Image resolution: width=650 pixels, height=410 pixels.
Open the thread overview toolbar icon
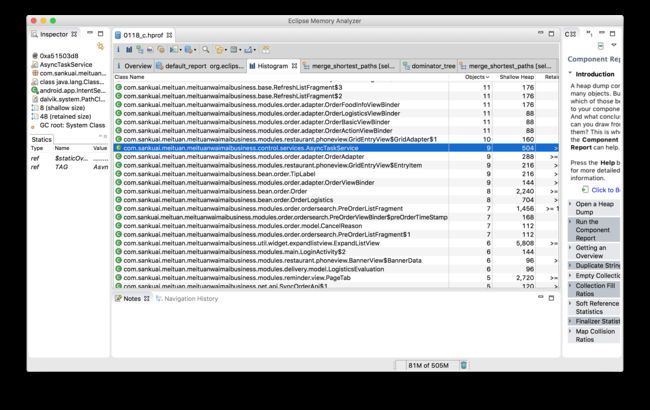coord(161,50)
